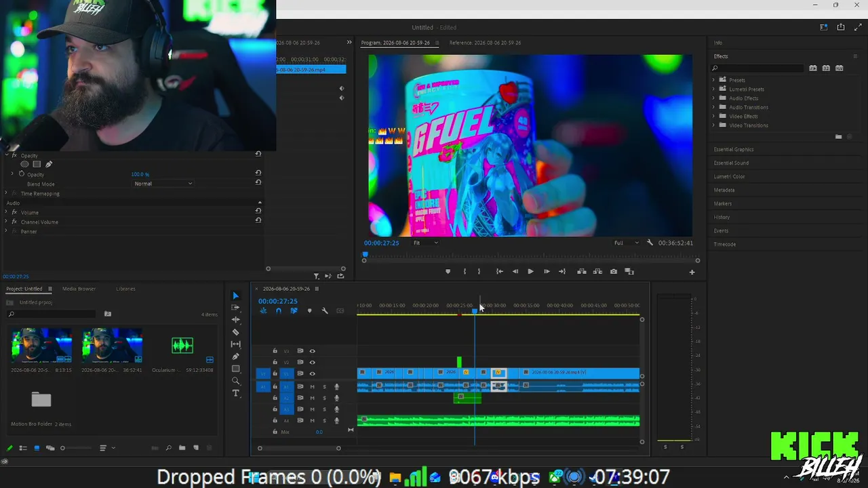Create 4-point polygon mask for Opacity

click(37, 164)
